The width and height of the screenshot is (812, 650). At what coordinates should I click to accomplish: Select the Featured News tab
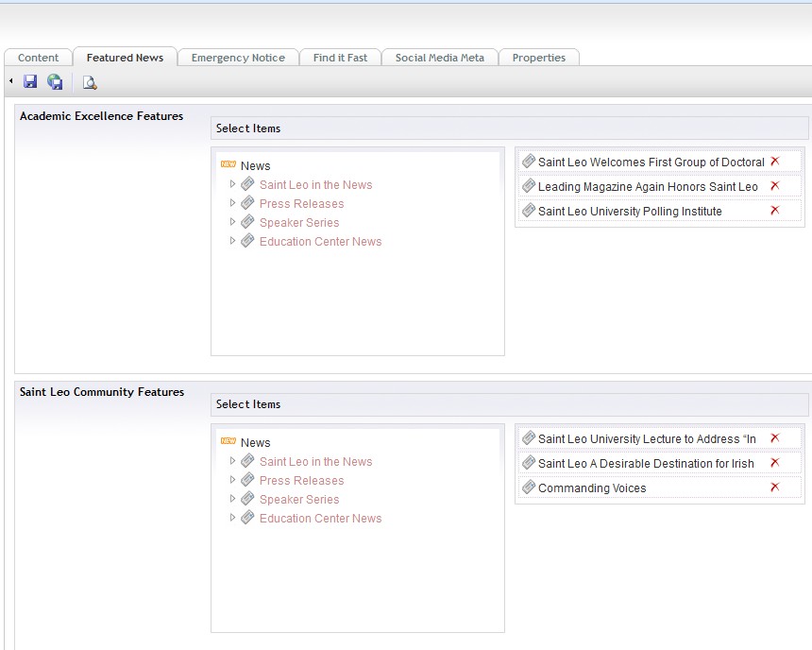click(125, 58)
